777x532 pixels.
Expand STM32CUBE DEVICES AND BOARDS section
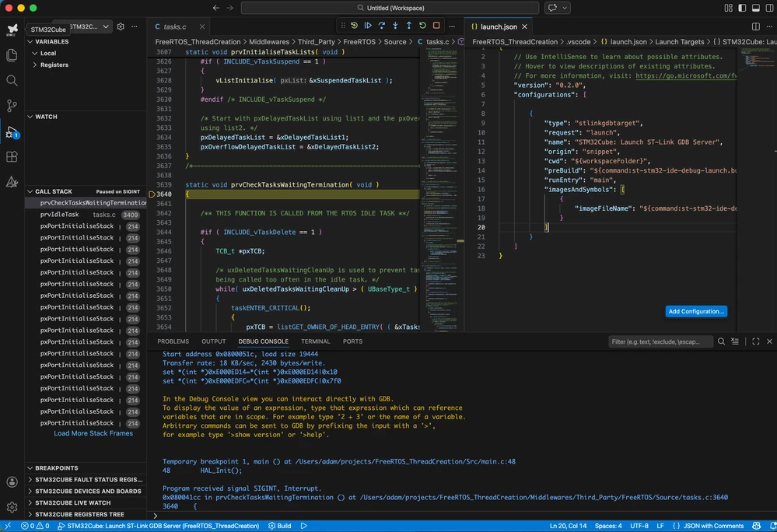tap(86, 492)
